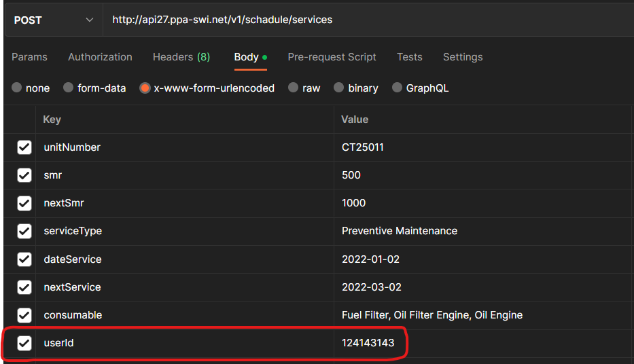Open the Authorization tab
This screenshot has height=364, width=634.
(100, 57)
